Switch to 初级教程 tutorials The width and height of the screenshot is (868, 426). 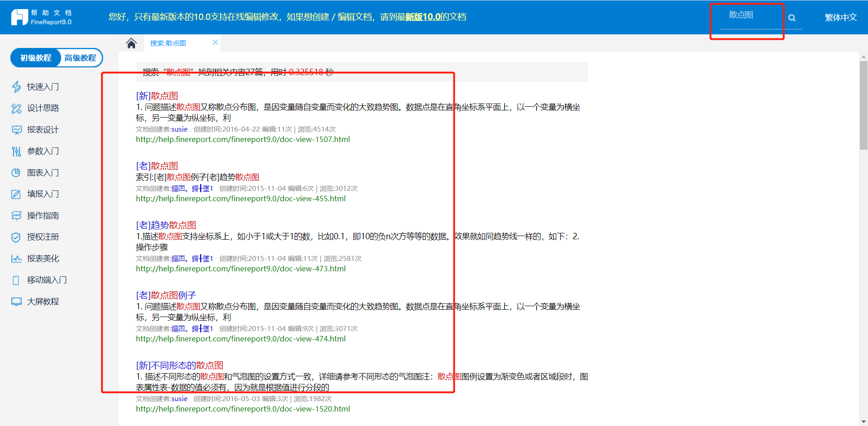[36, 58]
